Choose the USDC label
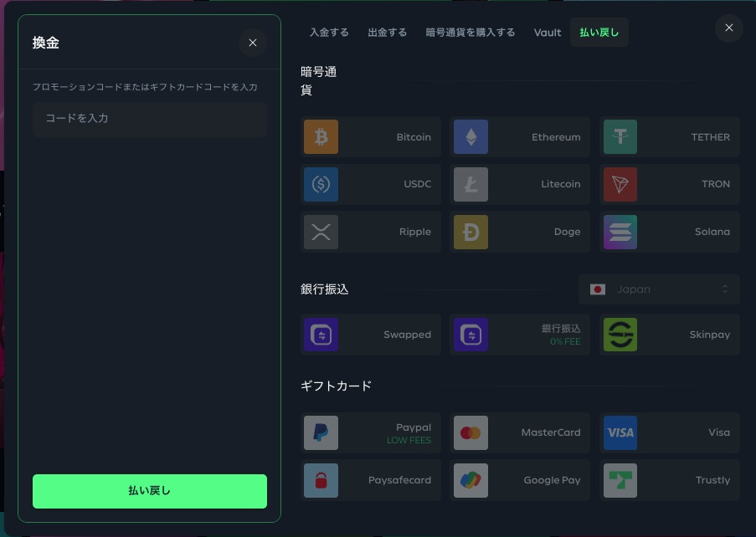This screenshot has height=537, width=756. tap(417, 184)
